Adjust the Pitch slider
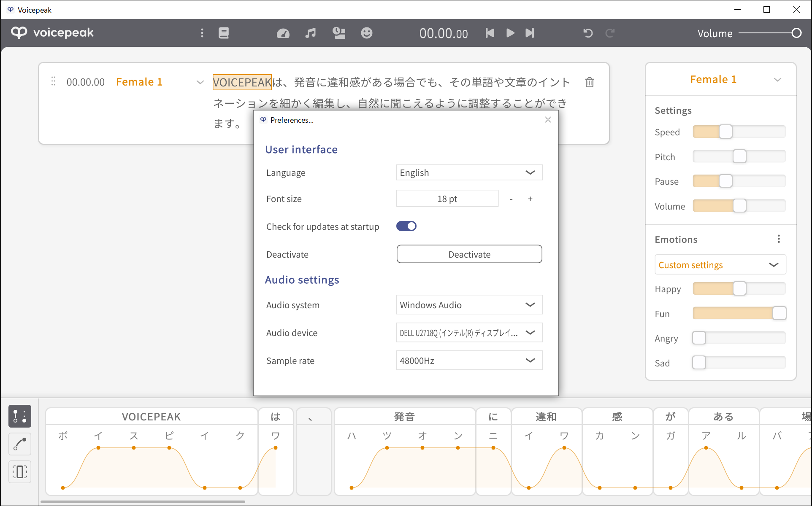Image resolution: width=812 pixels, height=506 pixels. pos(739,157)
